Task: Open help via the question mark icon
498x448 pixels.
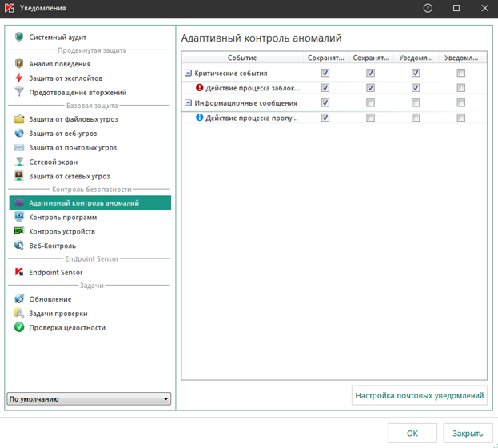Action: (x=428, y=8)
